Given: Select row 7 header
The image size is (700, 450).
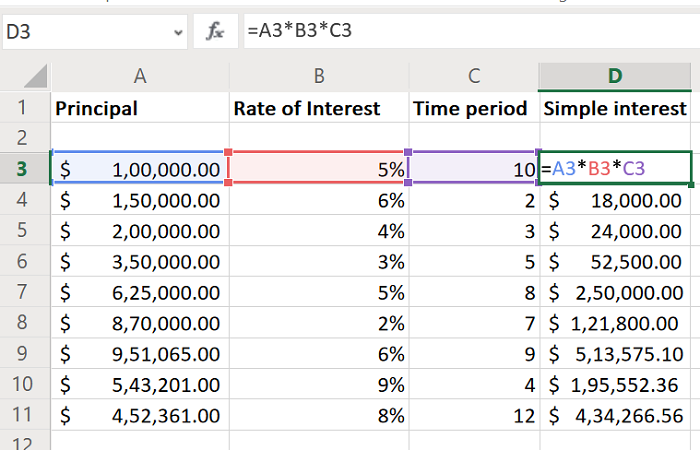Looking at the screenshot, I should coord(23,293).
